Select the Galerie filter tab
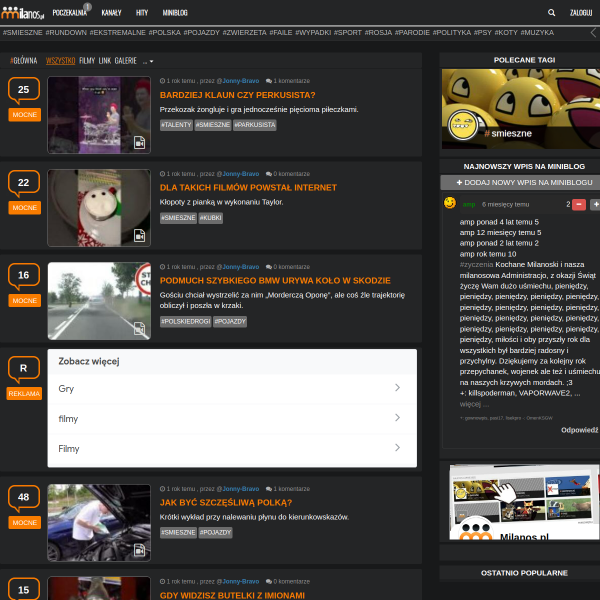The height and width of the screenshot is (600, 600). point(126,61)
